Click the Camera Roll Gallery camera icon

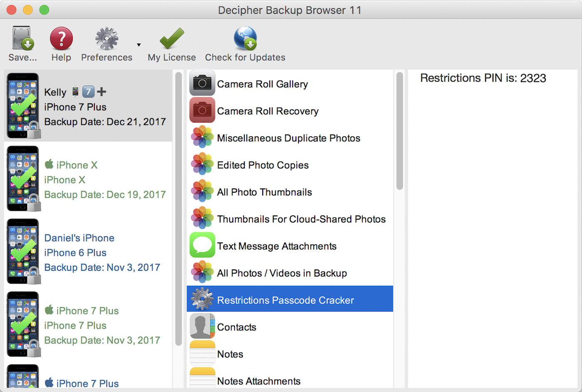pyautogui.click(x=202, y=83)
